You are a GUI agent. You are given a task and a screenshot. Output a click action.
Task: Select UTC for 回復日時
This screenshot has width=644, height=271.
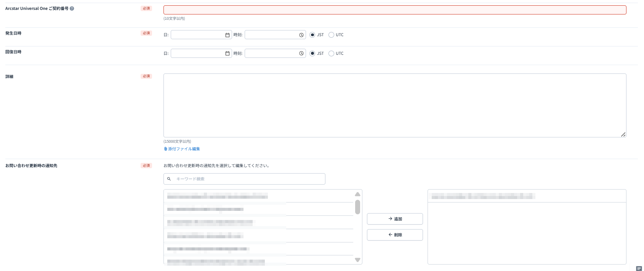tap(331, 53)
